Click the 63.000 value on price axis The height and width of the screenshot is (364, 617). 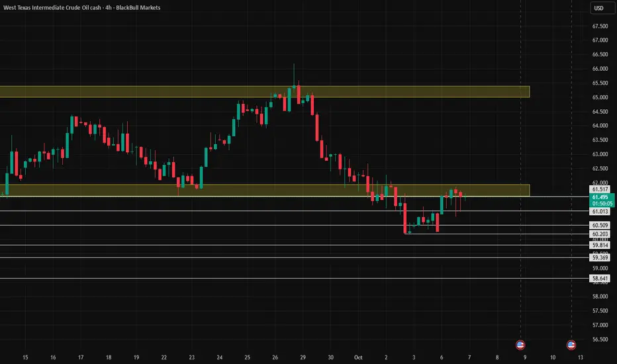[x=600, y=154]
